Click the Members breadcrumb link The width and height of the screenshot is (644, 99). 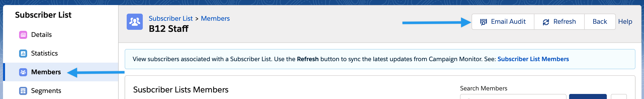(215, 18)
